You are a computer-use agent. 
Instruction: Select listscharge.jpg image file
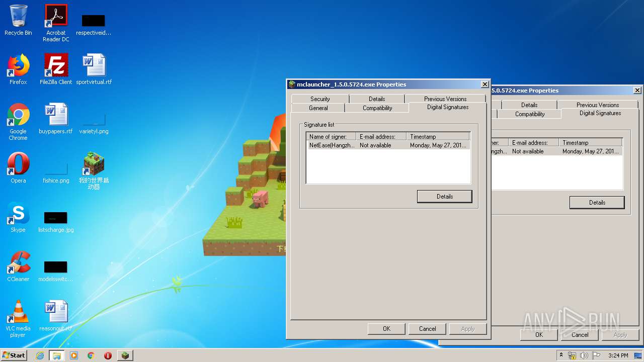coord(56,222)
